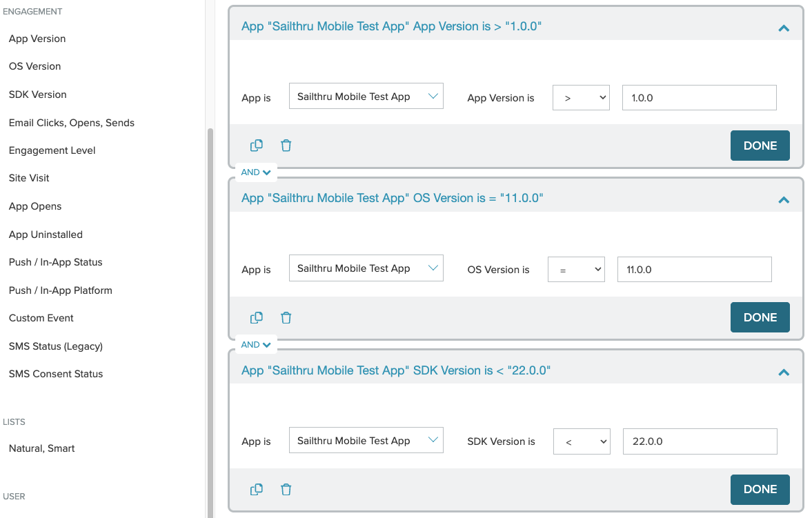Select SMS Consent Status in sidebar
Viewport: 812px width, 518px height.
coord(56,374)
